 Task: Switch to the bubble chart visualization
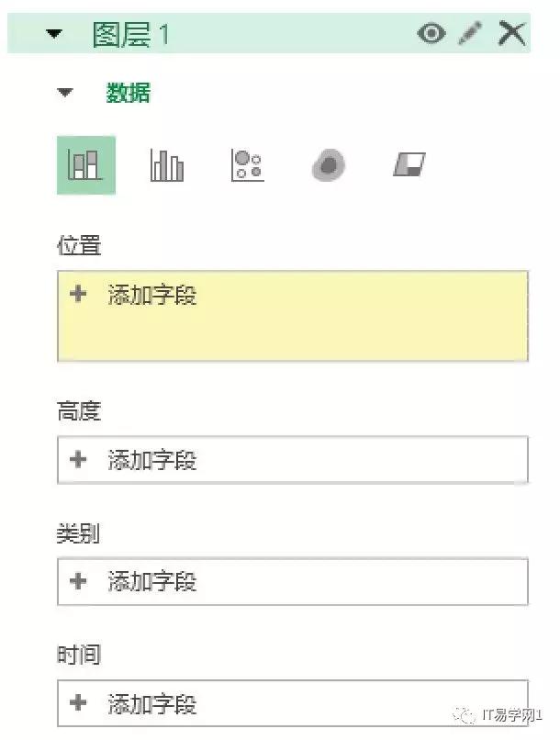[x=248, y=166]
